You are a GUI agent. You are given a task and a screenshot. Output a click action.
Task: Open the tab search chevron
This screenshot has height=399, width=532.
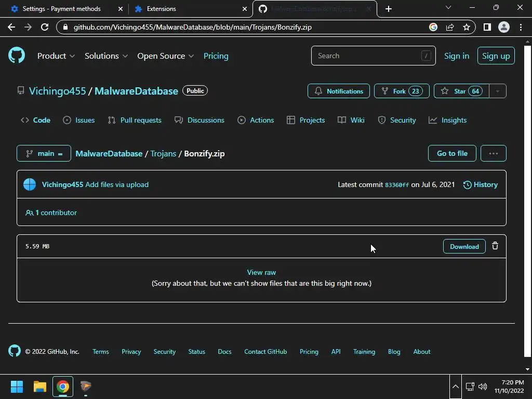point(448,7)
